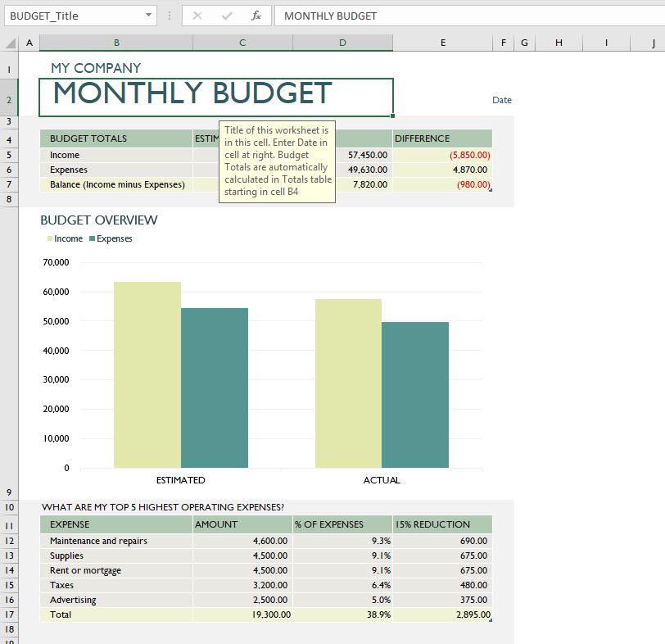Click WHAT ARE MY TOP 5 HIGHEST OPERATING EXPENSES heading

click(163, 507)
